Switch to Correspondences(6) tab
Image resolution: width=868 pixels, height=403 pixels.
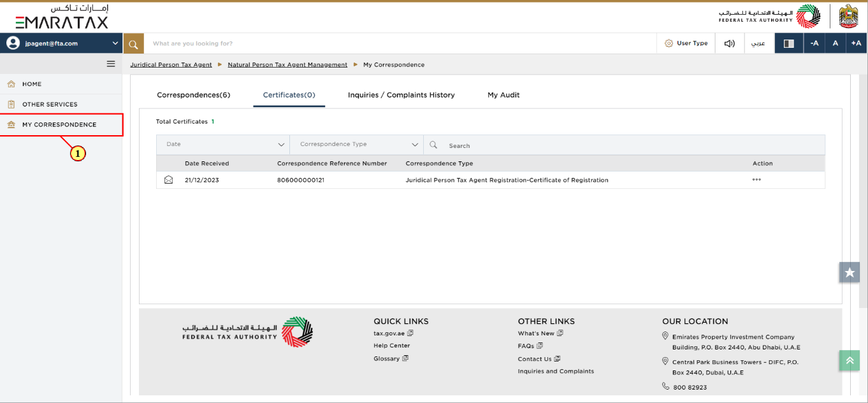point(194,95)
